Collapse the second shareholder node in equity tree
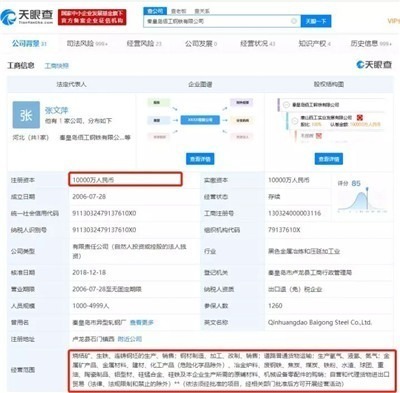Image resolution: width=400 pixels, height=393 pixels. point(294,120)
